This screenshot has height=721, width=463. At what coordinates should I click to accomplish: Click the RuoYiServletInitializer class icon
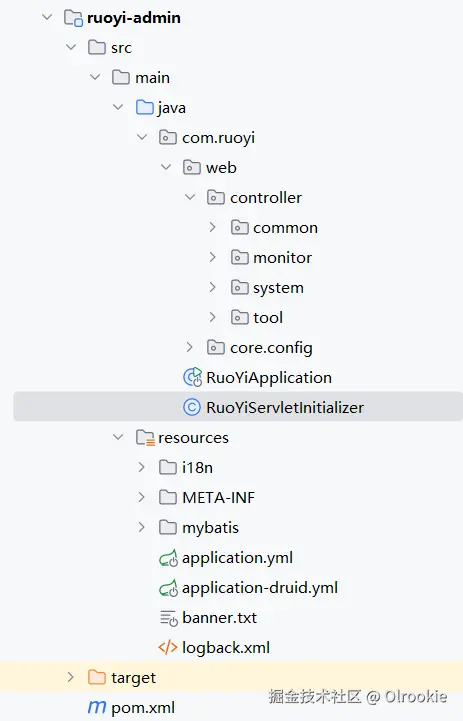(192, 407)
